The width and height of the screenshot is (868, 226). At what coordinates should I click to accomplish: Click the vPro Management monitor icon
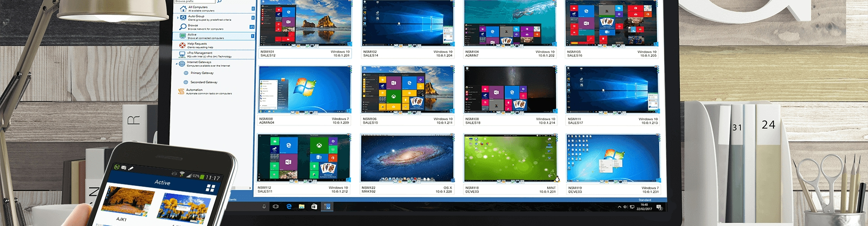(182, 54)
